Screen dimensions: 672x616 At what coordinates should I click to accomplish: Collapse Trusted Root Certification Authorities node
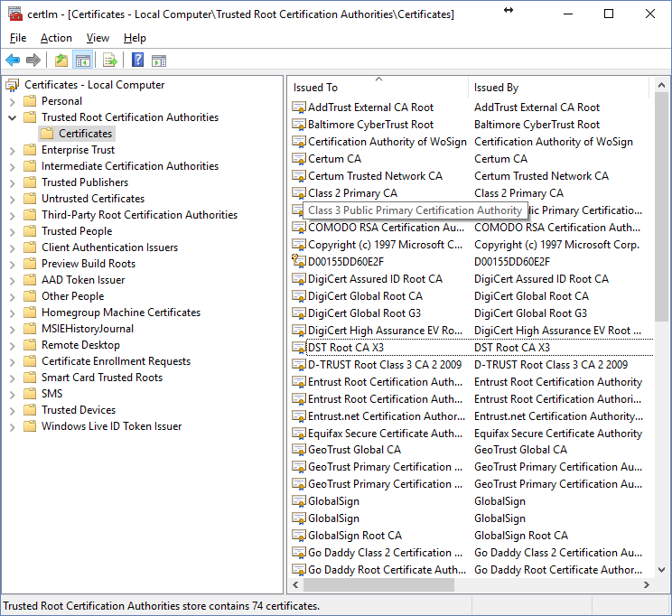coord(13,117)
